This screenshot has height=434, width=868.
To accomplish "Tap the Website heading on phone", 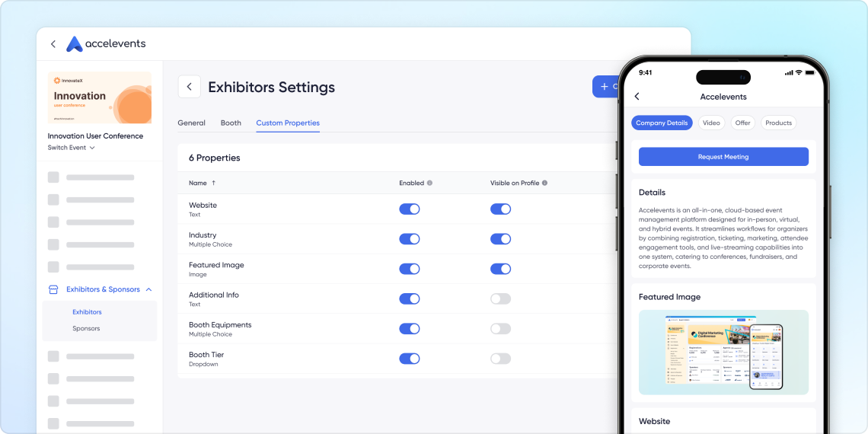I will click(x=654, y=421).
